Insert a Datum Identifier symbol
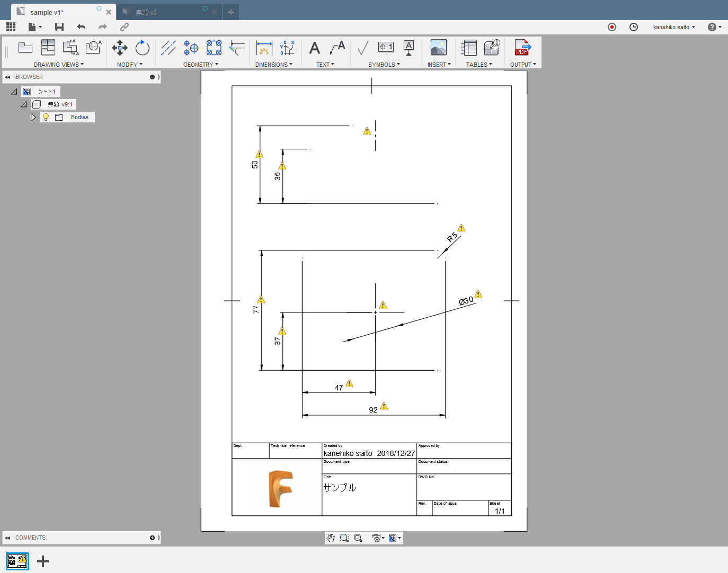The height and width of the screenshot is (573, 728). tap(409, 48)
